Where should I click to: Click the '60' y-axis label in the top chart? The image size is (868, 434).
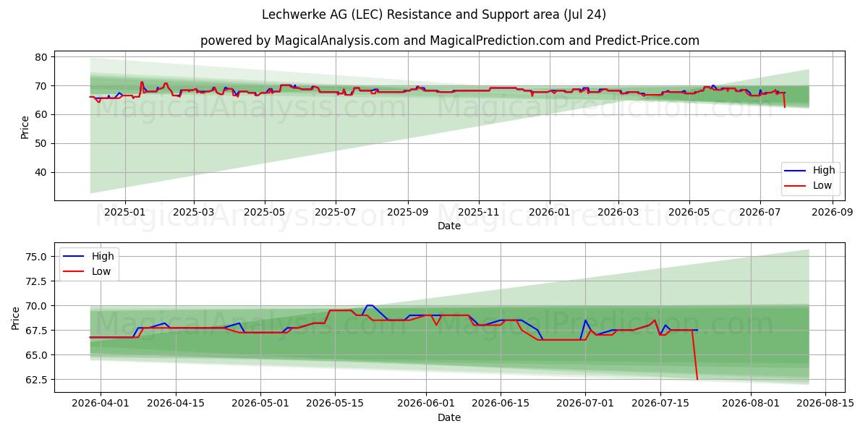click(41, 115)
